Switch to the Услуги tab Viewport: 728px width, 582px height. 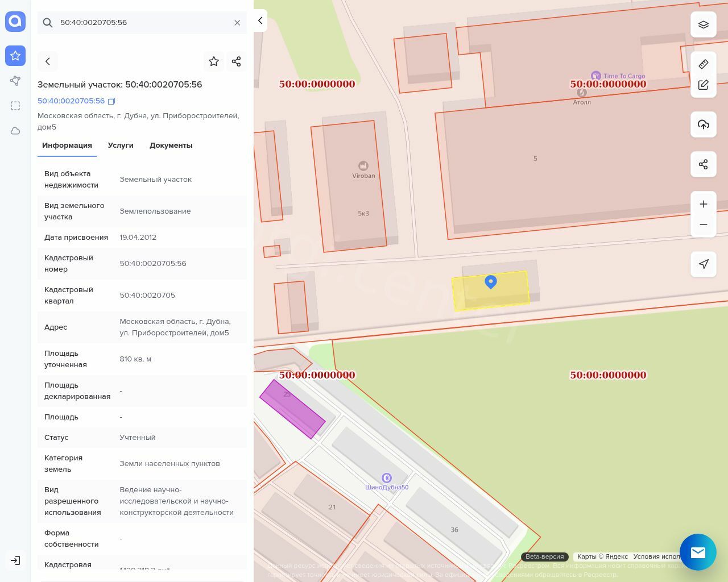pyautogui.click(x=121, y=145)
